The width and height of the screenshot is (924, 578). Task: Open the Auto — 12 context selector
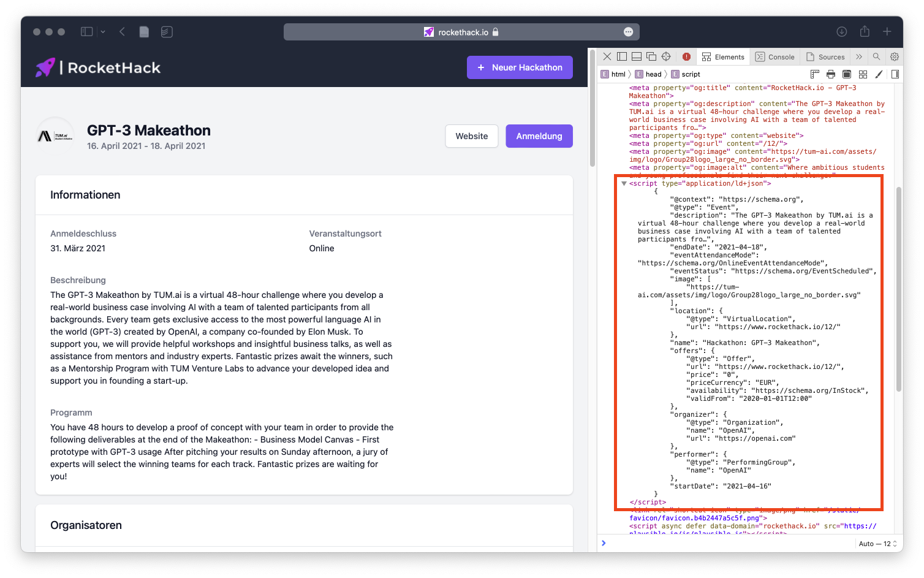tap(877, 544)
